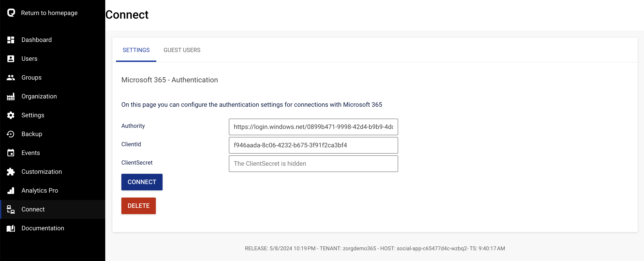Click the Connect network icon

[x=11, y=209]
